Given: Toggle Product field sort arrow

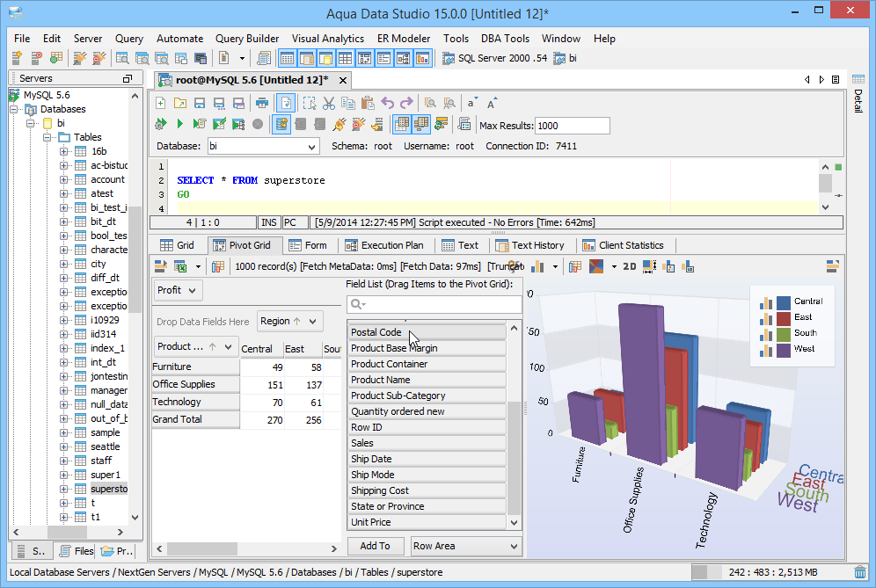Looking at the screenshot, I should click(212, 347).
